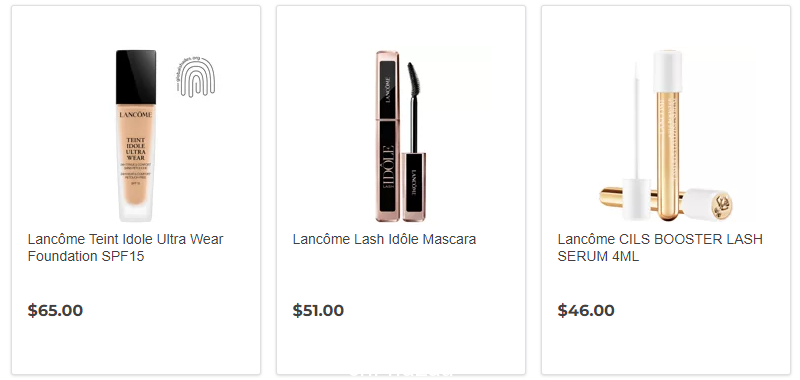Viewport: 800px width, 380px height.
Task: Click the $65.00 price
Action: click(x=55, y=310)
